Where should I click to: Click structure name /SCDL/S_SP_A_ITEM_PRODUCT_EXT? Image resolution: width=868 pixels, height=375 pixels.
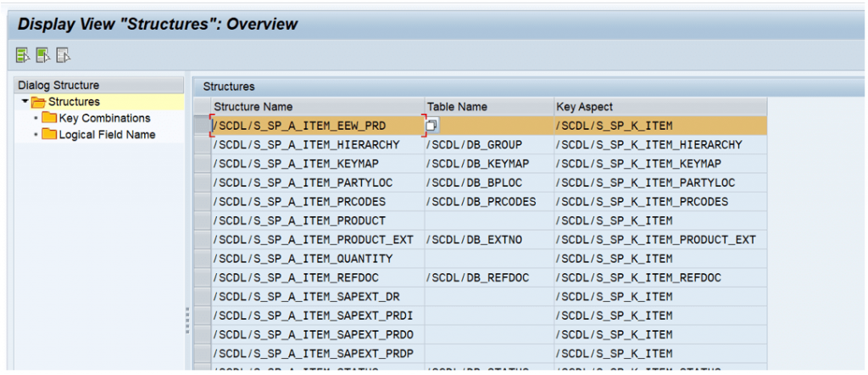point(314,240)
